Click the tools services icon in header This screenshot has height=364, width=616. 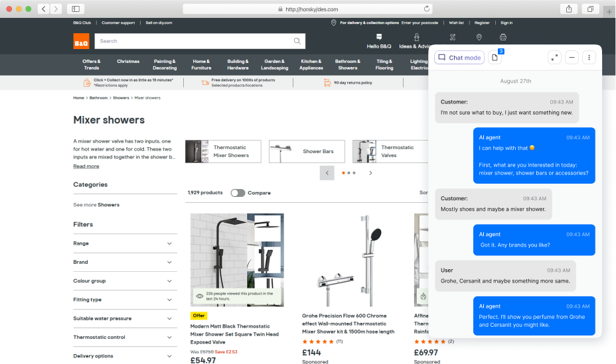453,37
